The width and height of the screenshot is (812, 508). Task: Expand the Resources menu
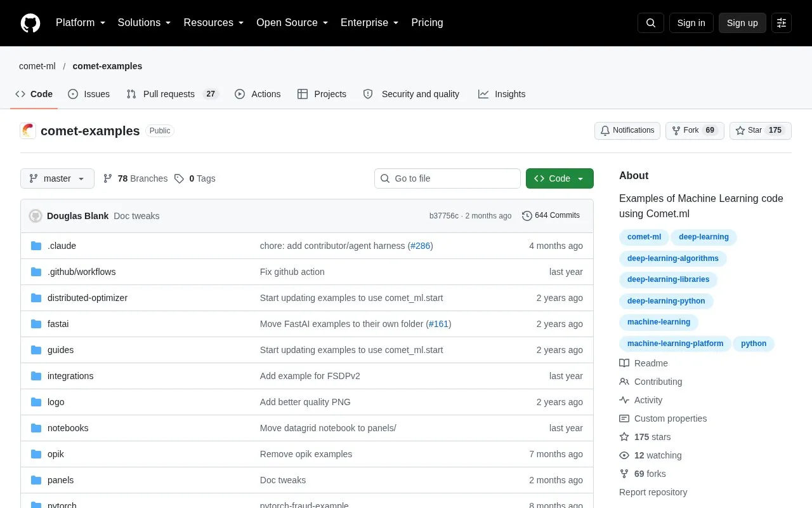pos(214,23)
